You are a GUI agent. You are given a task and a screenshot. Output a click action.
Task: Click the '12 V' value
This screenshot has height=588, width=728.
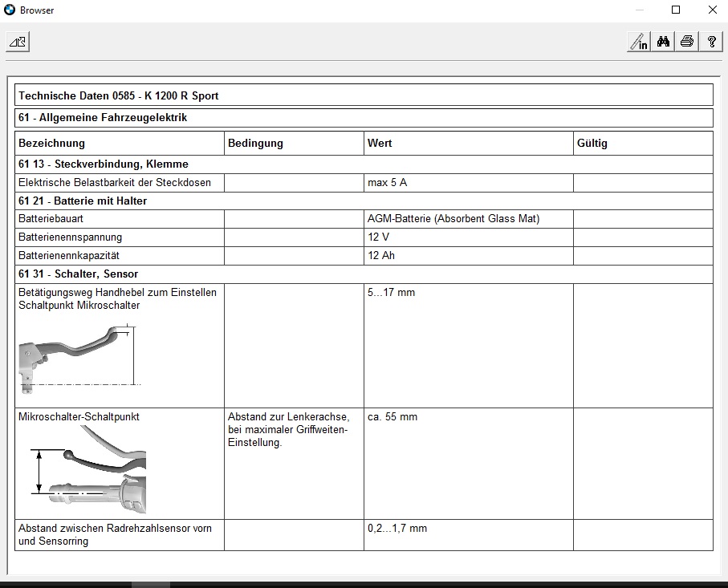click(378, 237)
